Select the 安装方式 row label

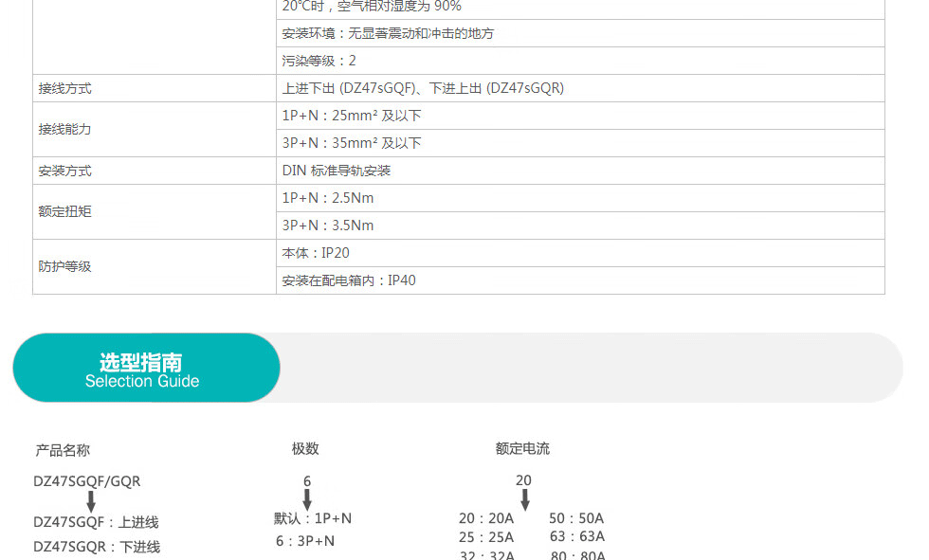pos(65,171)
